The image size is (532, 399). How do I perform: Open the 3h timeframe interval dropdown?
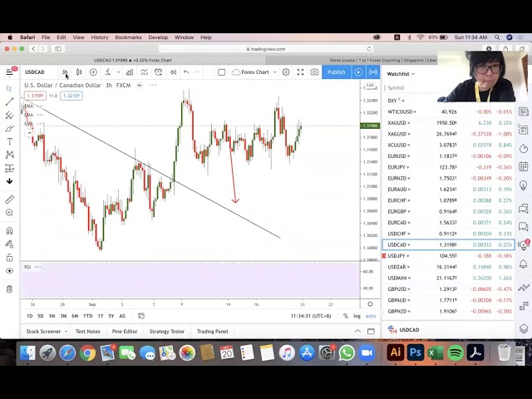[65, 72]
